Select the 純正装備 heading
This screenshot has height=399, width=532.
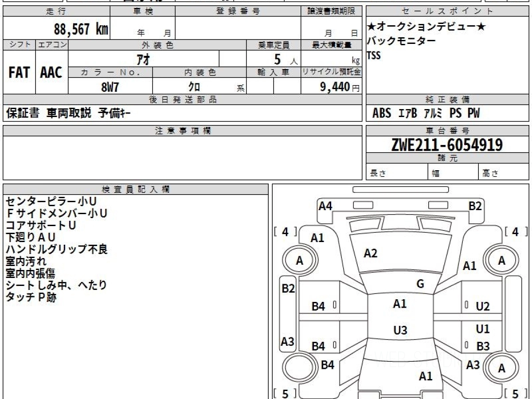pyautogui.click(x=447, y=100)
